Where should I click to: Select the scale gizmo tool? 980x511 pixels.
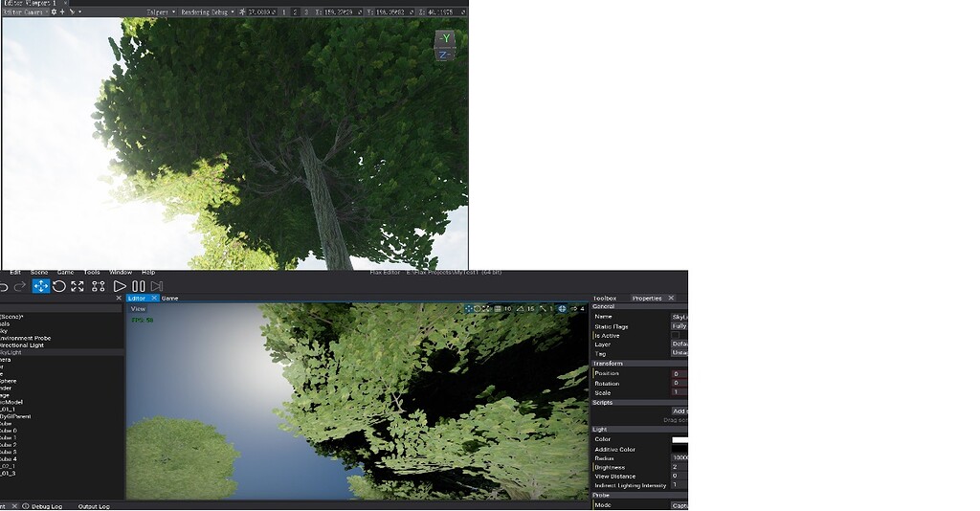click(78, 286)
